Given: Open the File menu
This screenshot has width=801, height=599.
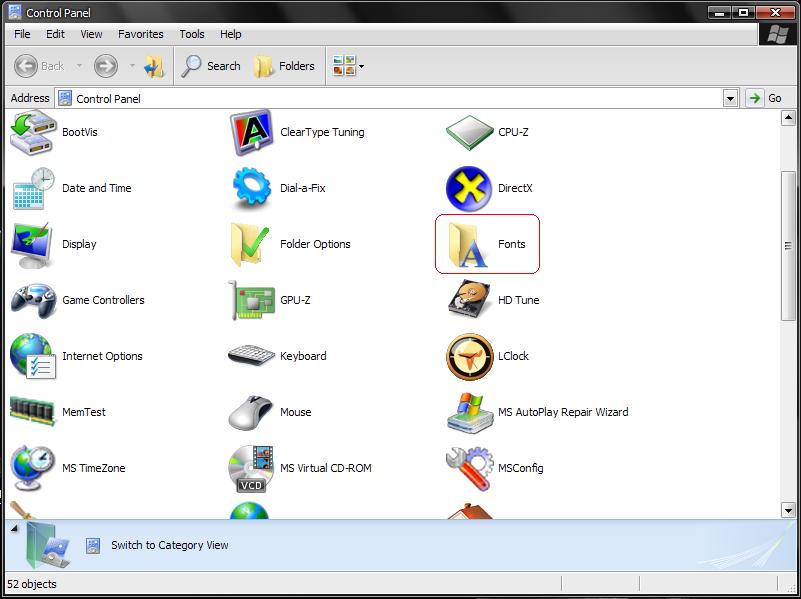Looking at the screenshot, I should coord(22,34).
